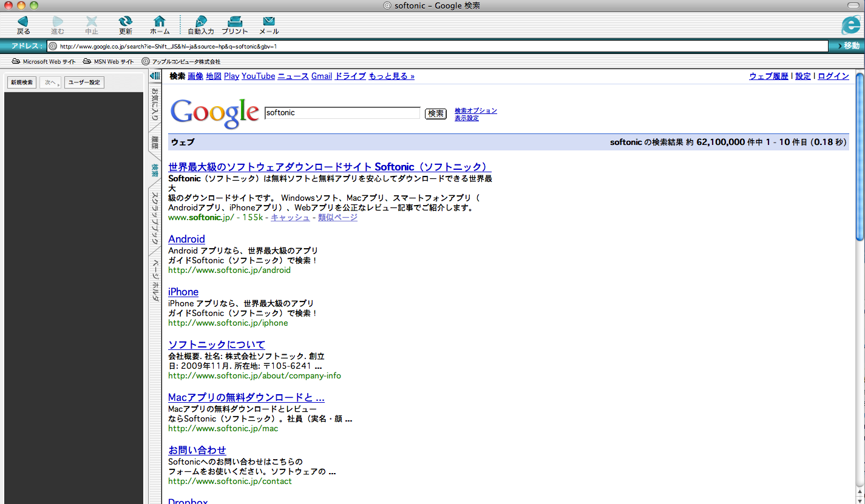Switch to the 履歴 side tab

coord(155,143)
